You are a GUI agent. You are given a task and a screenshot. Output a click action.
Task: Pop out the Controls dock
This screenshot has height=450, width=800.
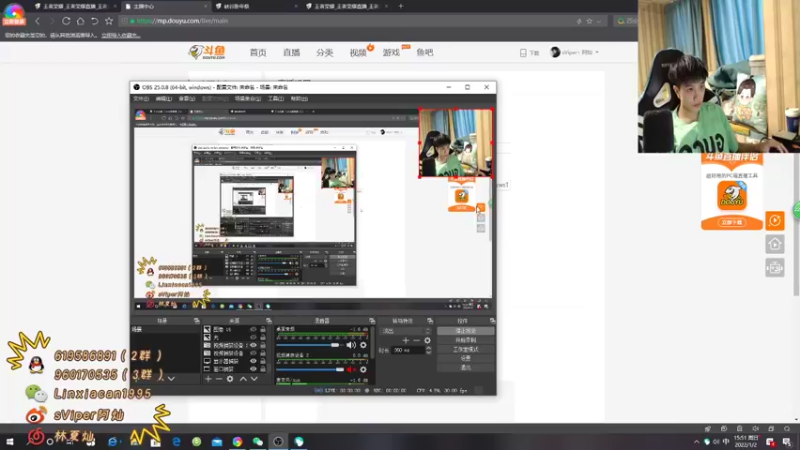[492, 321]
